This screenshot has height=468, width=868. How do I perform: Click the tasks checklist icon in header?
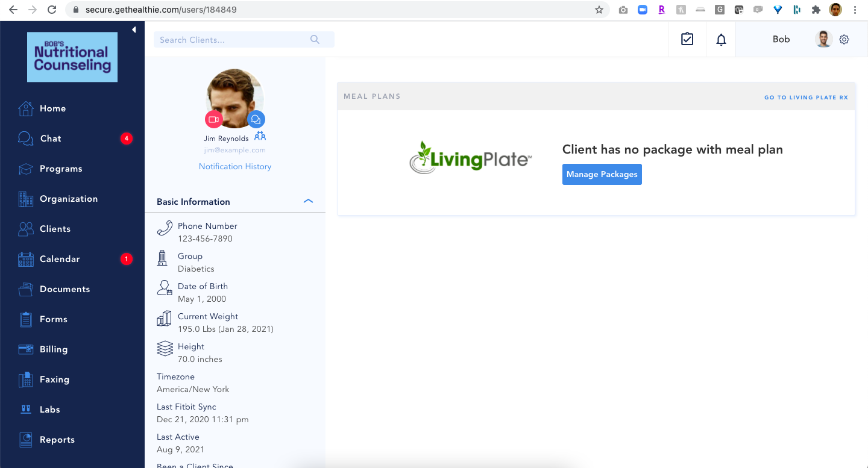coord(687,39)
